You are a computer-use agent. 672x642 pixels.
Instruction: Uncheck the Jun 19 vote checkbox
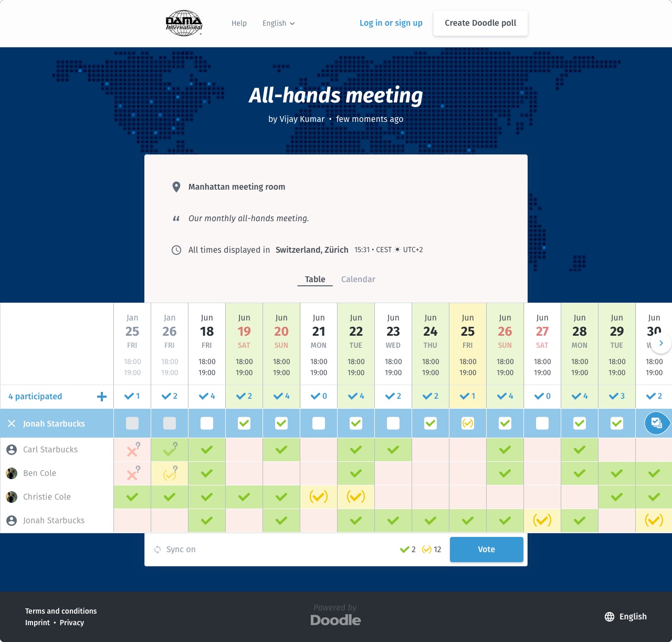(x=244, y=423)
